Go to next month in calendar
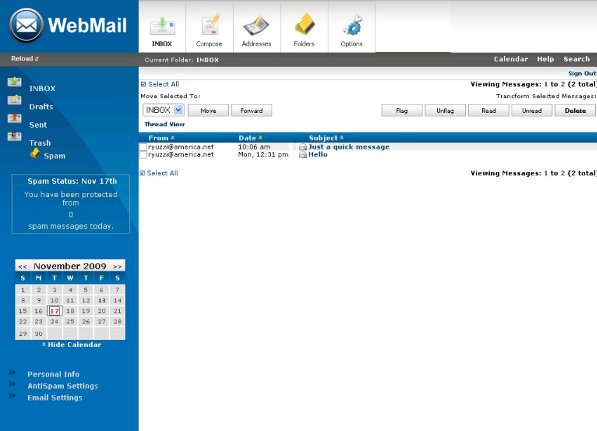This screenshot has height=431, width=597. [x=117, y=267]
